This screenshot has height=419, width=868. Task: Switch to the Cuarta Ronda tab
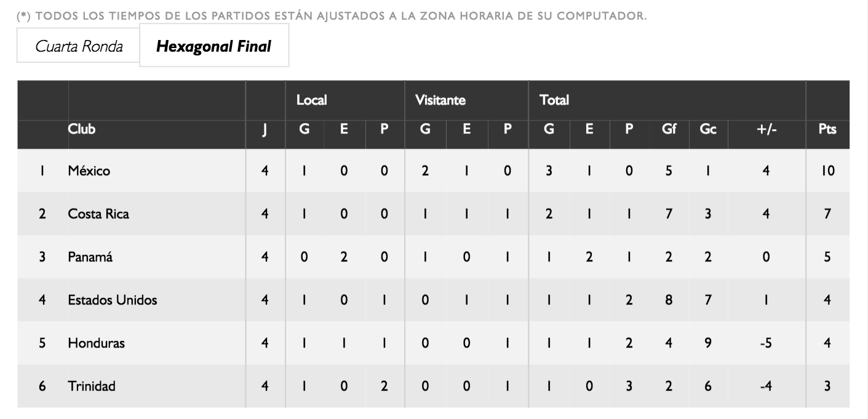click(78, 46)
